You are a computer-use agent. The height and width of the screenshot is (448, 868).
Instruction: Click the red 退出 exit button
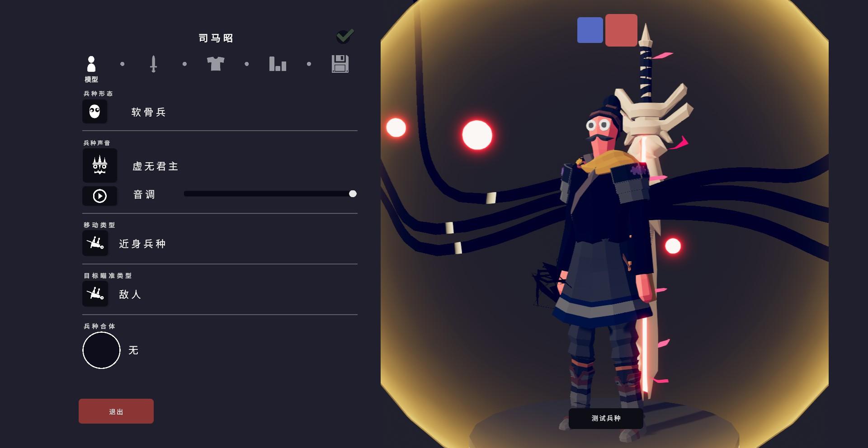[116, 411]
